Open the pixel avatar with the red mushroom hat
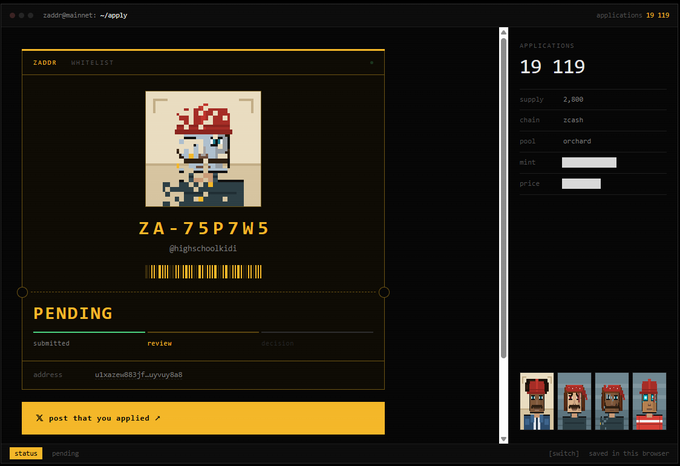 (x=203, y=149)
